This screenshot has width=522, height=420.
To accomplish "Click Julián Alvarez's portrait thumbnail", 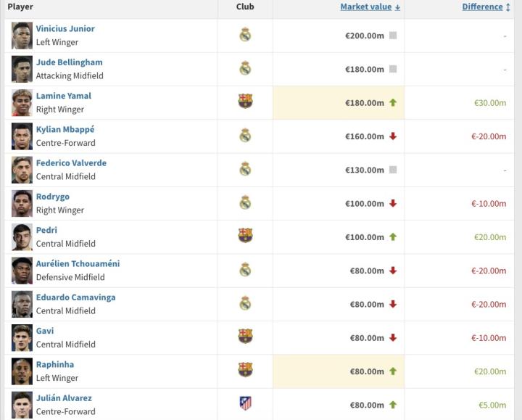I will click(22, 404).
